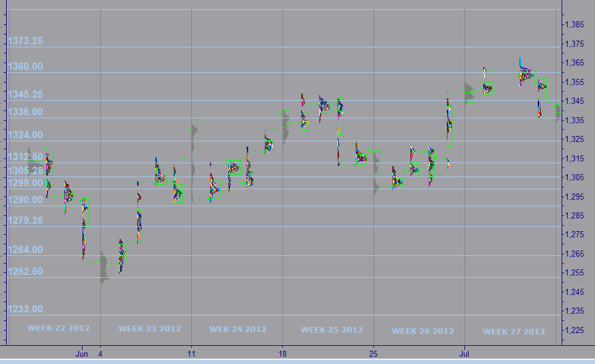Screen dimensions: 595x364
Task: Click the Jun date on time axis
Action: pyautogui.click(x=82, y=352)
